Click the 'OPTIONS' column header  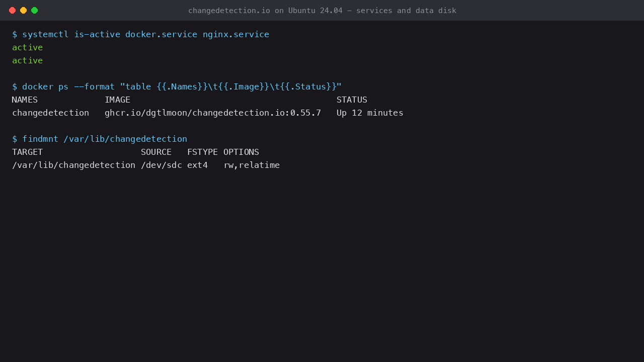pyautogui.click(x=242, y=152)
